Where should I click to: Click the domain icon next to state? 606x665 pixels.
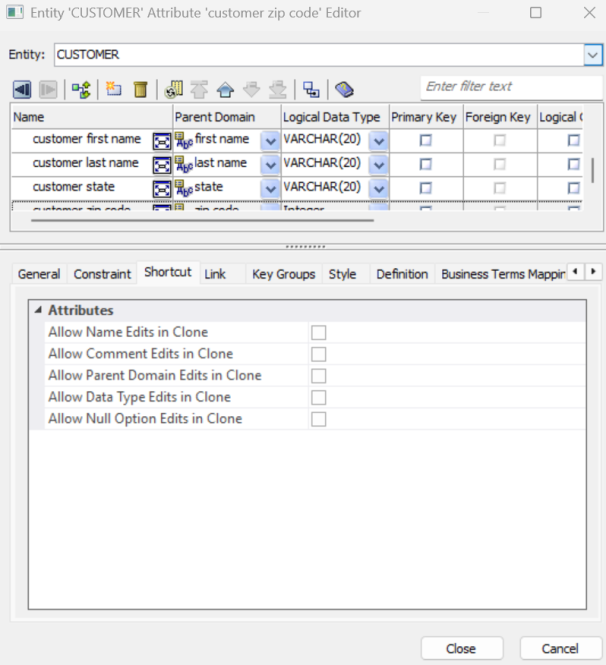coord(184,188)
